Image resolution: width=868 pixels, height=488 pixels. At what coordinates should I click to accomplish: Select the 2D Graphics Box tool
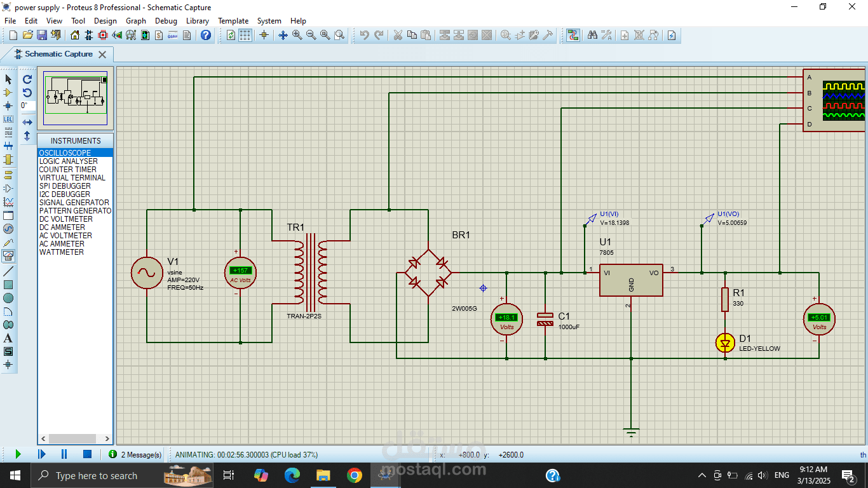[8, 285]
